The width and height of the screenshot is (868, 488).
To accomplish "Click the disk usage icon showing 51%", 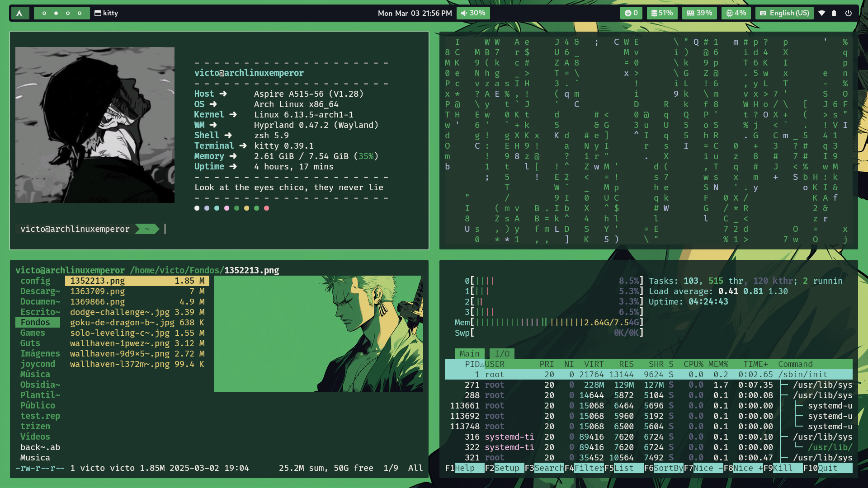I will coord(662,13).
